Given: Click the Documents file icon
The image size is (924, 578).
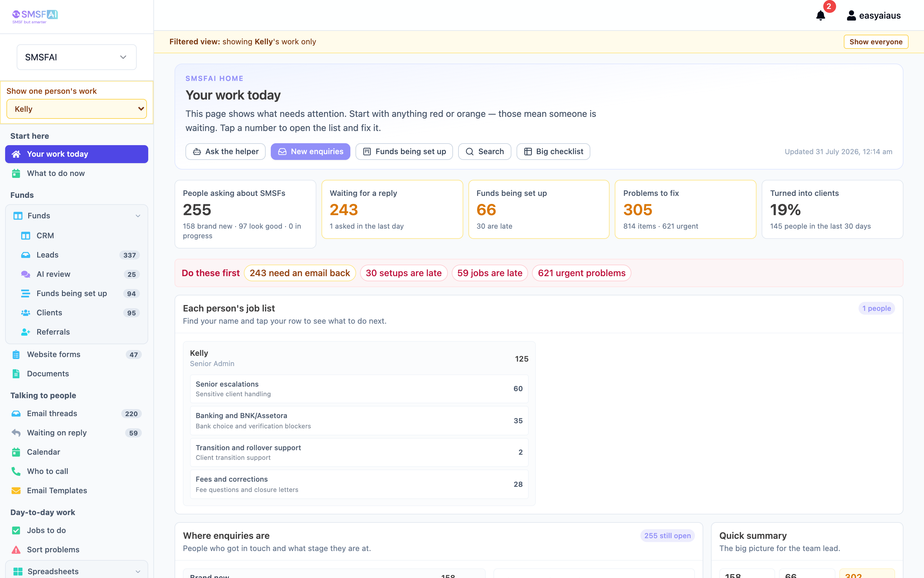Looking at the screenshot, I should coord(16,373).
